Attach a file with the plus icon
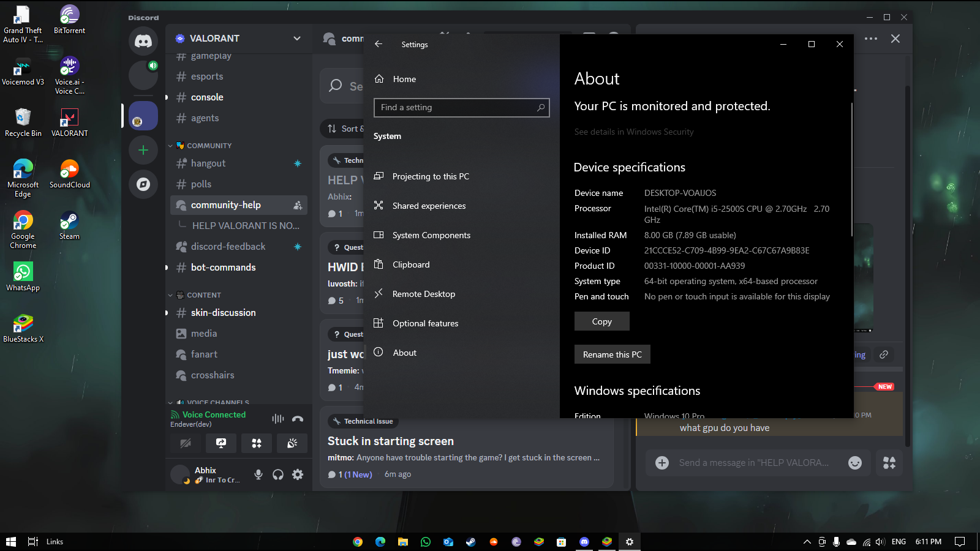 click(x=662, y=463)
